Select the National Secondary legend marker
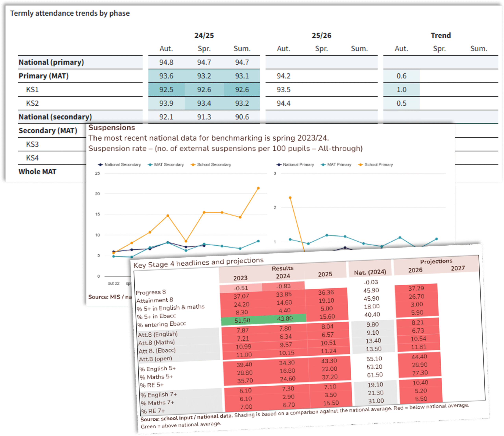The image size is (504, 436). (101, 165)
